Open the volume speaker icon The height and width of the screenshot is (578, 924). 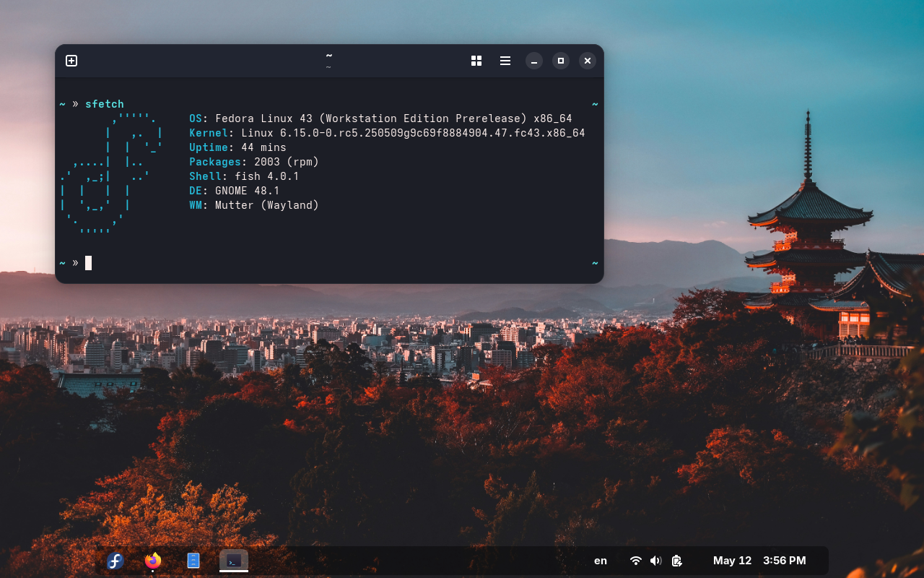[x=655, y=561]
